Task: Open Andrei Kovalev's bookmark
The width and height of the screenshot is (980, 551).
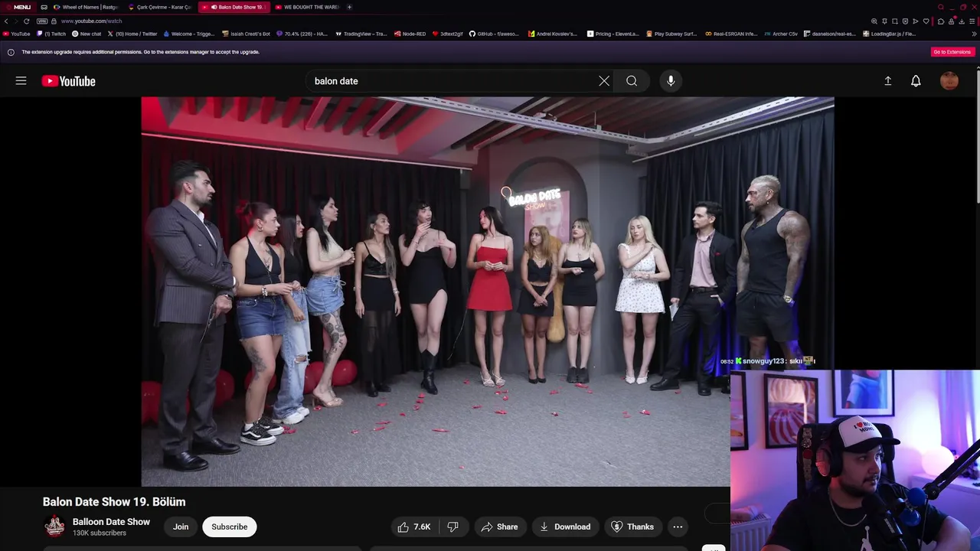Action: (553, 34)
